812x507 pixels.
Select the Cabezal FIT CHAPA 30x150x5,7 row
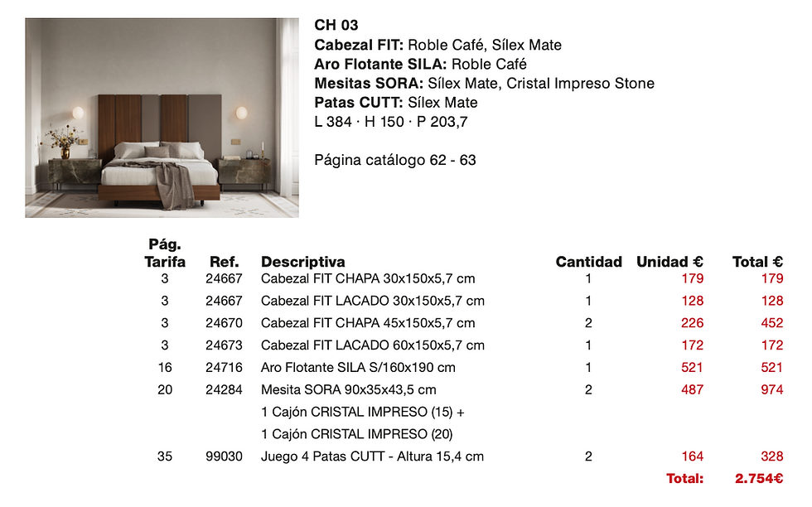click(463, 278)
